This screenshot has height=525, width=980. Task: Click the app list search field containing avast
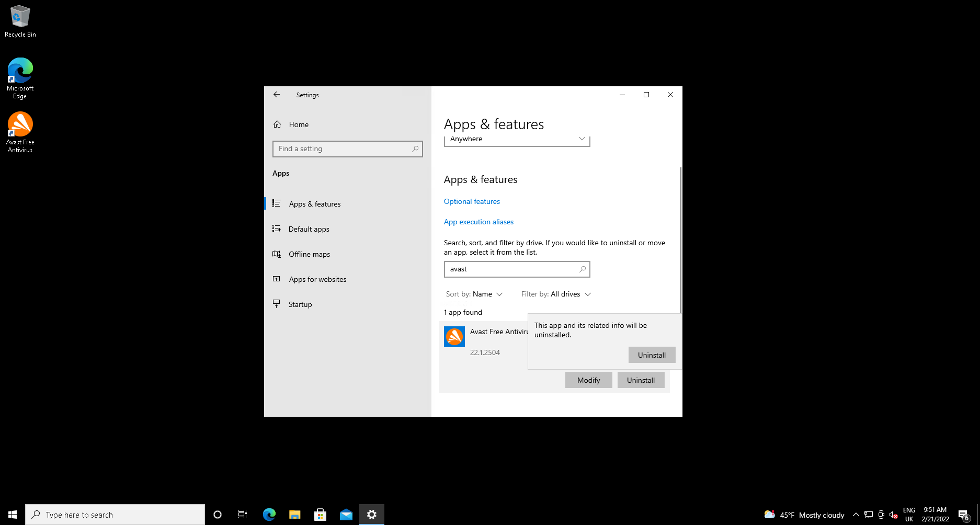point(517,269)
